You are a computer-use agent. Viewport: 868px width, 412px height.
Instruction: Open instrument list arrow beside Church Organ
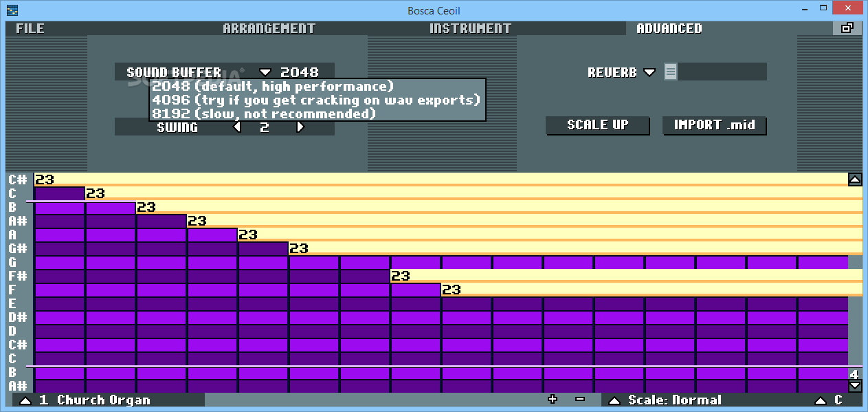25,400
